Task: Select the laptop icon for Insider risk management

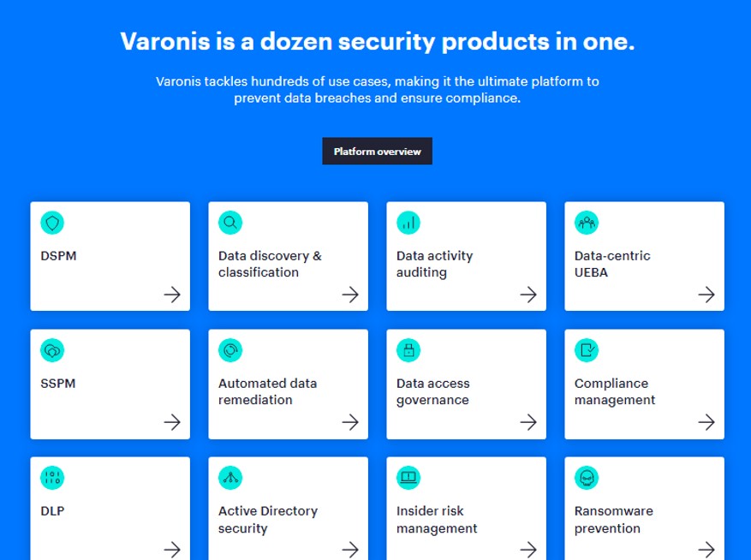Action: pos(408,478)
